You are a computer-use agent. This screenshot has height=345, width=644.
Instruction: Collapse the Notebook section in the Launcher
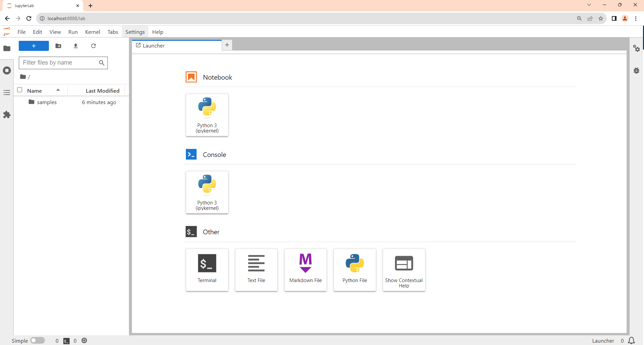coord(218,77)
